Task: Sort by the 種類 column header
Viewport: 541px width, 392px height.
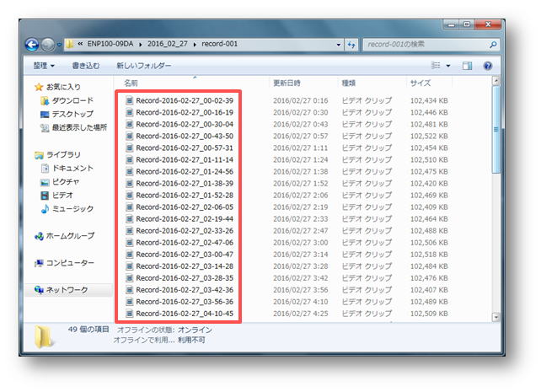Action: click(349, 83)
